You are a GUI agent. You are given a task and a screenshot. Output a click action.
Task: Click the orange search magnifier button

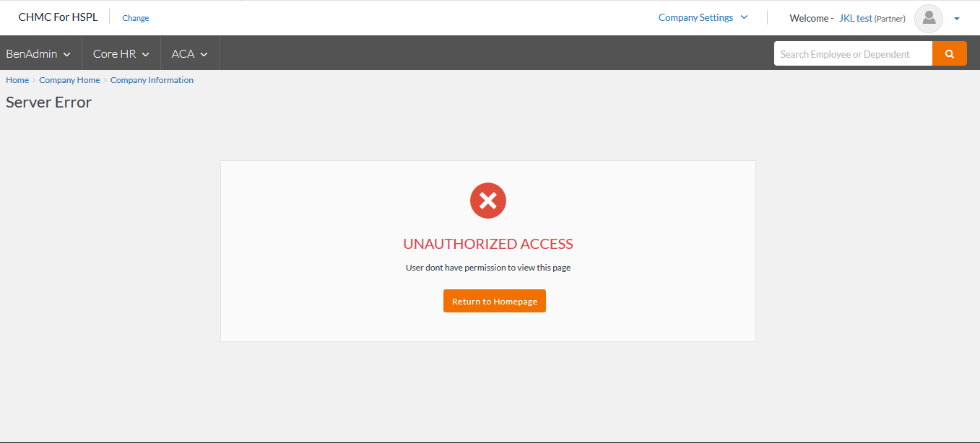(950, 53)
